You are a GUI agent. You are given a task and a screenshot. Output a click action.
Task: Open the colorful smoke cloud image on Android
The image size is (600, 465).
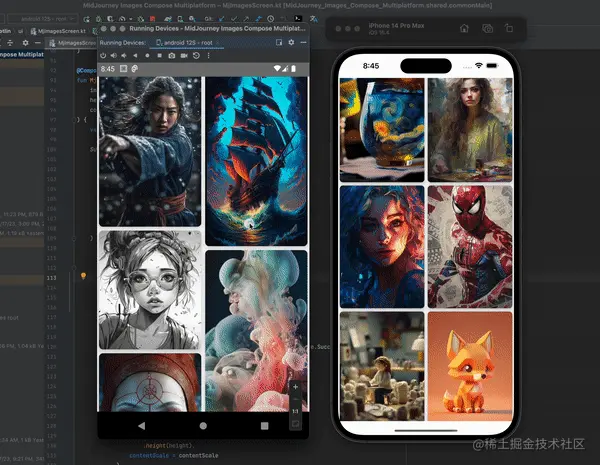pos(256,331)
